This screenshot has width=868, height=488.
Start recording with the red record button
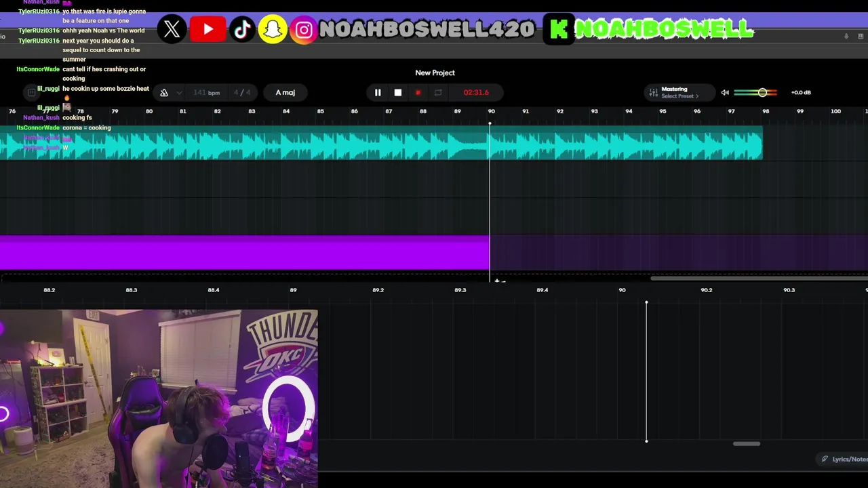418,92
